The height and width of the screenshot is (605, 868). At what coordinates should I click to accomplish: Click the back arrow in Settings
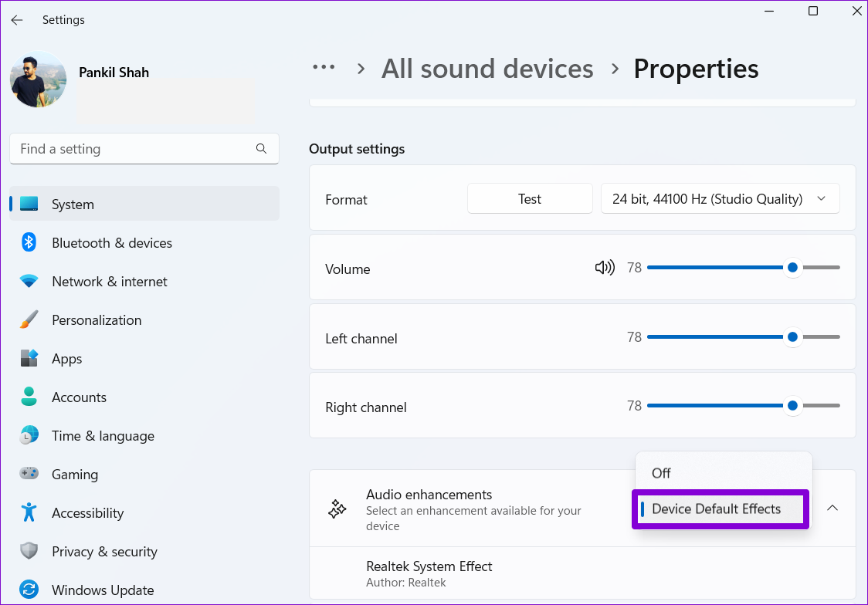pos(17,20)
